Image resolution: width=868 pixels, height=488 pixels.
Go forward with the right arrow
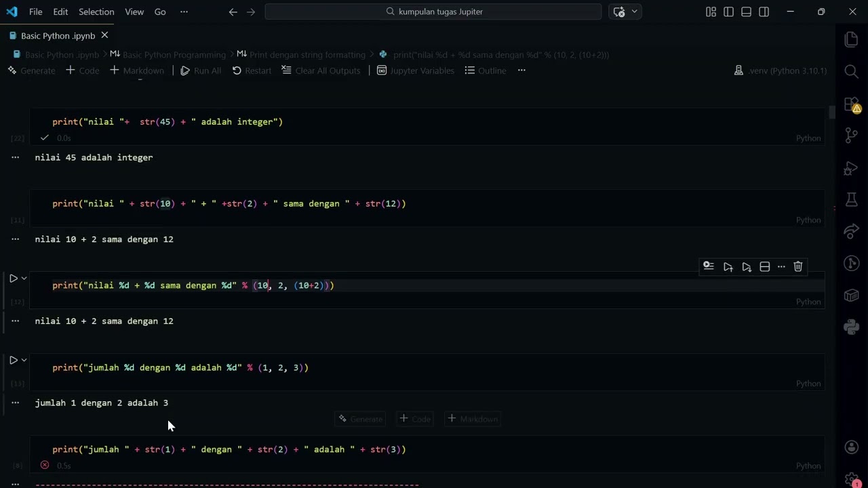(x=252, y=12)
